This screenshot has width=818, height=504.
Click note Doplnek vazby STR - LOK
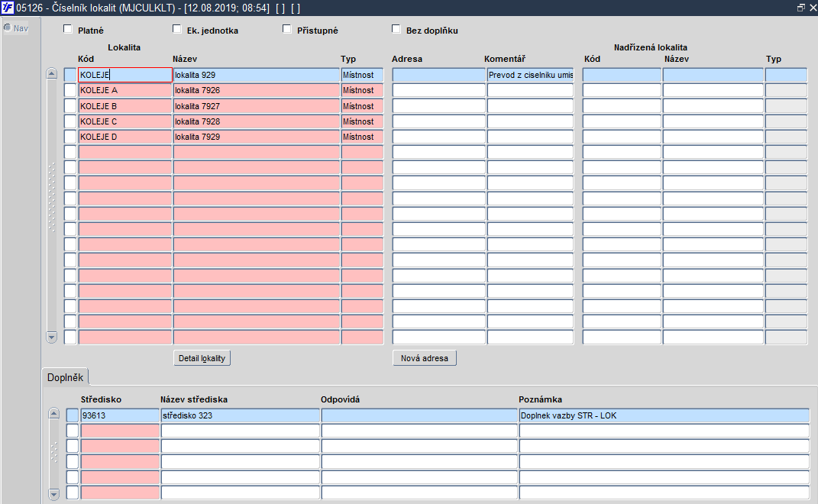tap(664, 415)
